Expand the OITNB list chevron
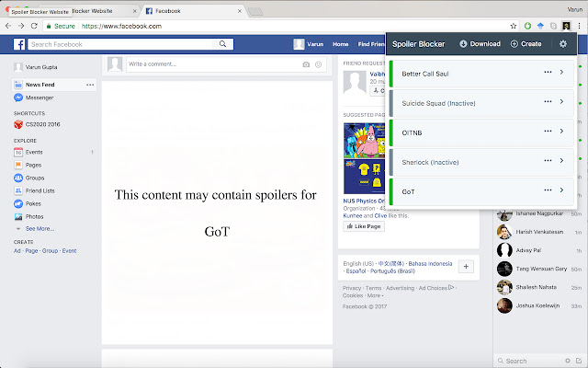 click(561, 131)
